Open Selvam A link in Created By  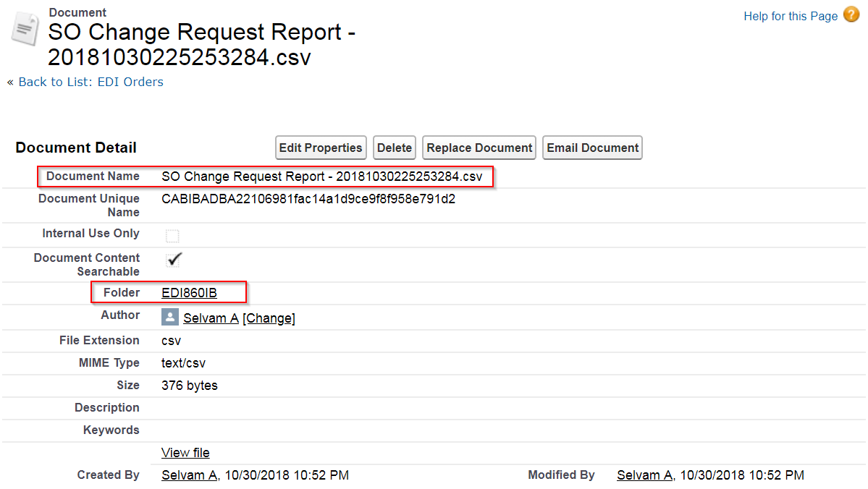190,475
